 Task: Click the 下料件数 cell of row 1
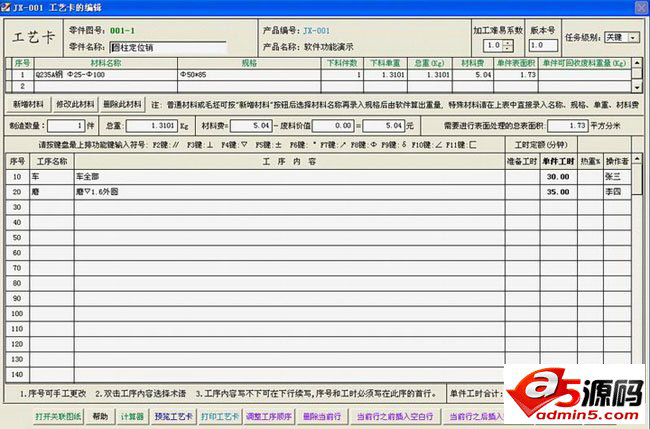pos(342,75)
